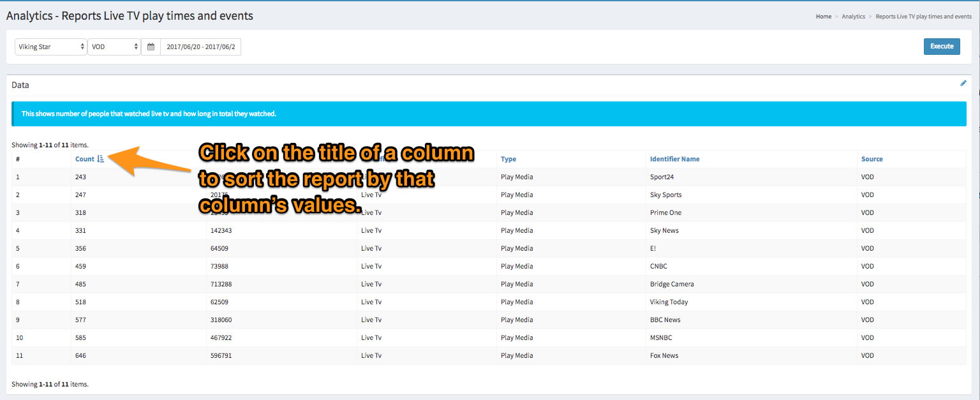980x400 pixels.
Task: Go to Home in the breadcrumb
Action: [x=823, y=17]
